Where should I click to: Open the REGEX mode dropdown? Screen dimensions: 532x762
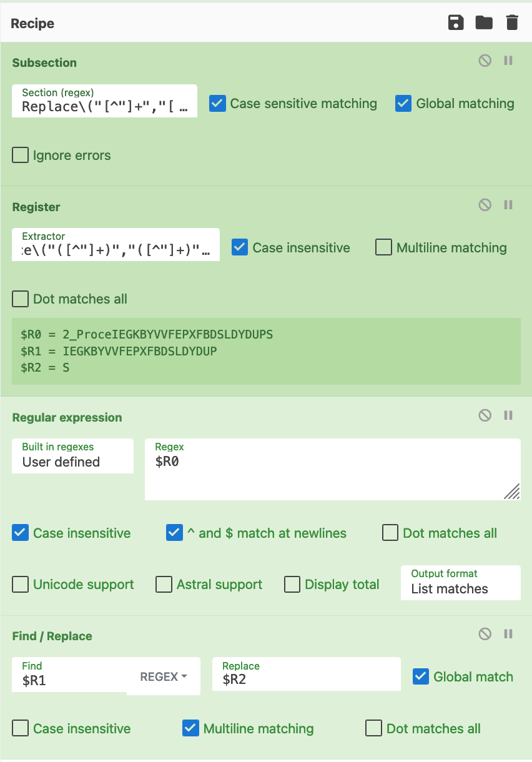(164, 676)
